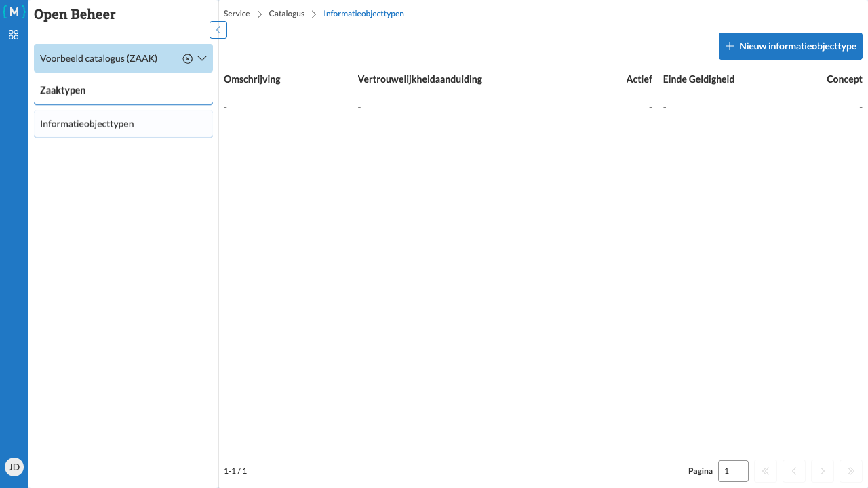868x488 pixels.
Task: Click the plus icon in the Nieuw button
Action: pos(730,46)
